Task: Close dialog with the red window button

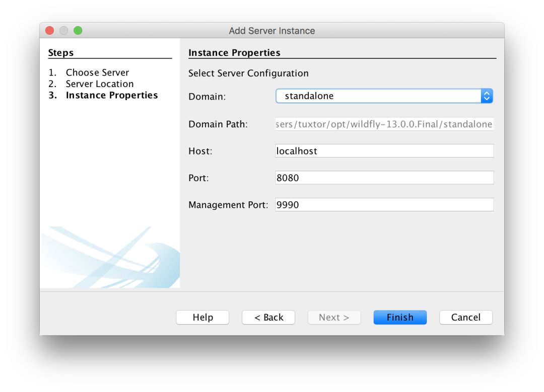Action: click(50, 31)
